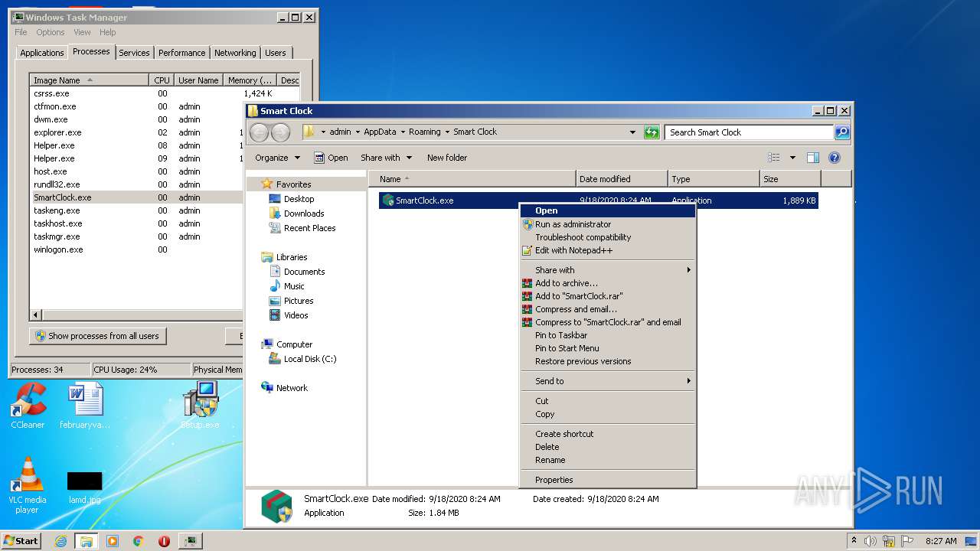Open Task Manager Options menu
980x551 pixels.
[51, 32]
